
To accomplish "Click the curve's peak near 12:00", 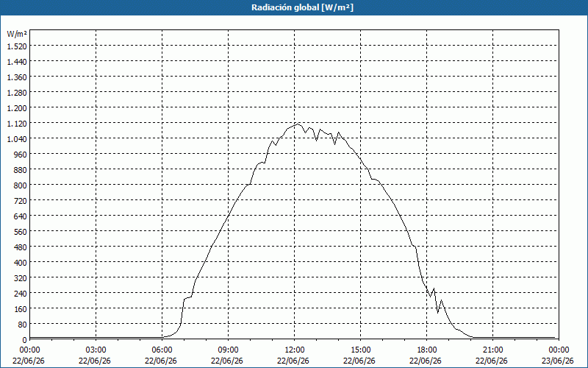I will pyautogui.click(x=298, y=124).
